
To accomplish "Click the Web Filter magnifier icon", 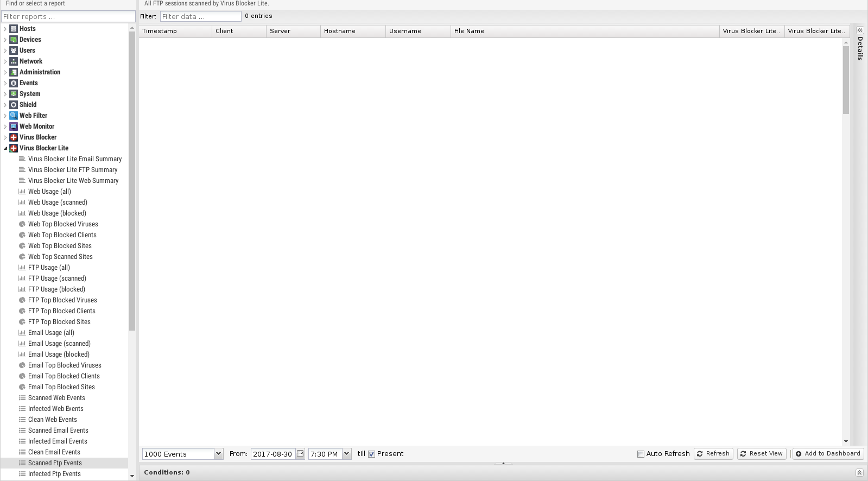I will coord(14,116).
